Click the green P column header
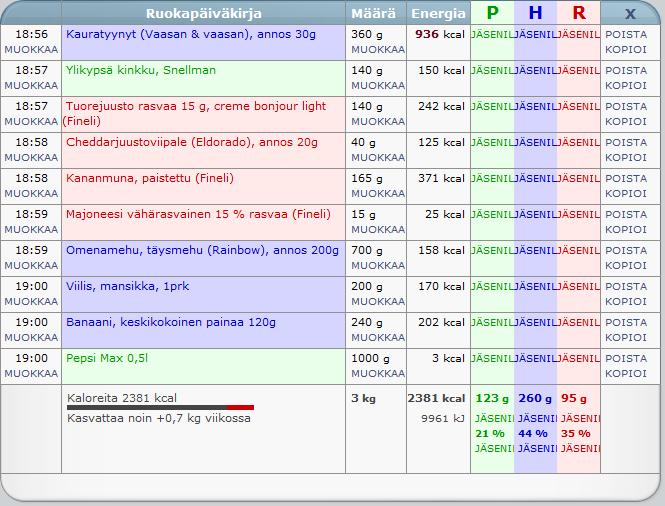Image resolution: width=665 pixels, height=506 pixels. point(491,13)
